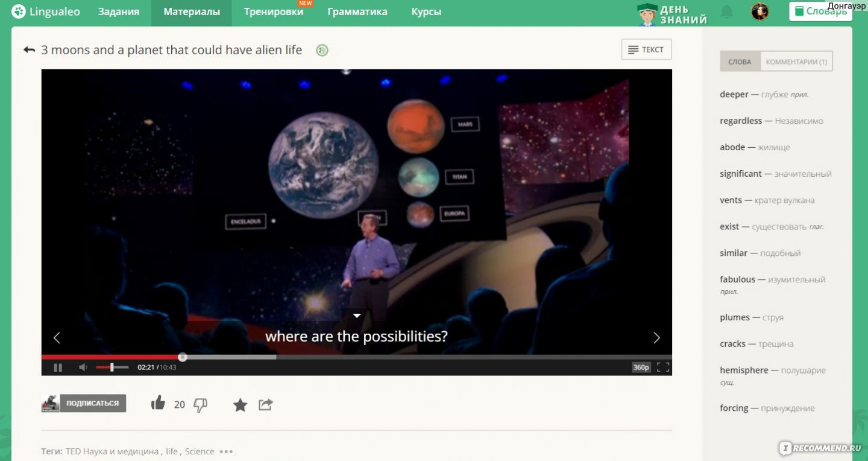
Task: Open the TED Наука и медицина tag
Action: 112,451
